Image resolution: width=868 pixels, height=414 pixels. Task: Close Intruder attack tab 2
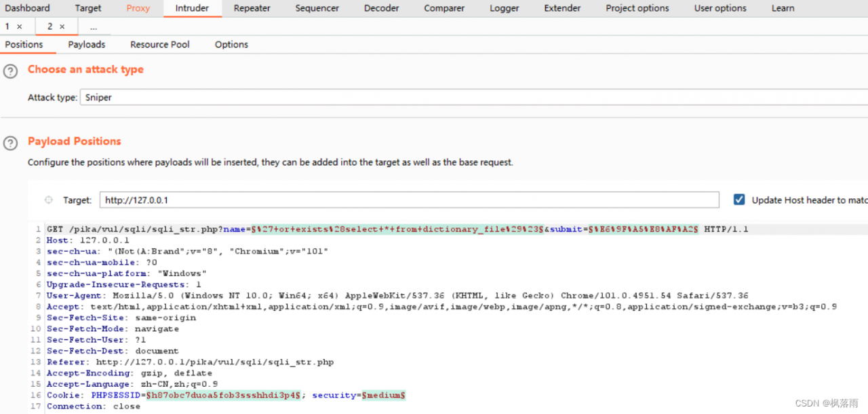tap(62, 26)
